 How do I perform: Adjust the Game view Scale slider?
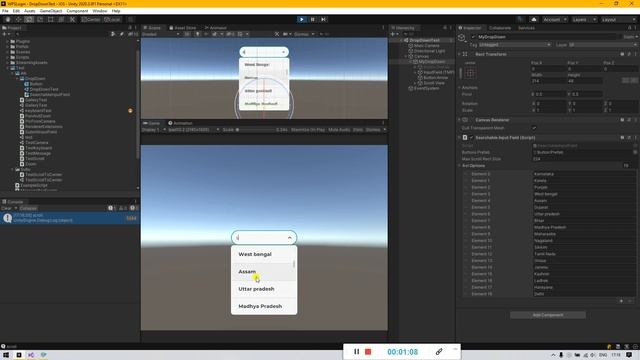coord(255,130)
